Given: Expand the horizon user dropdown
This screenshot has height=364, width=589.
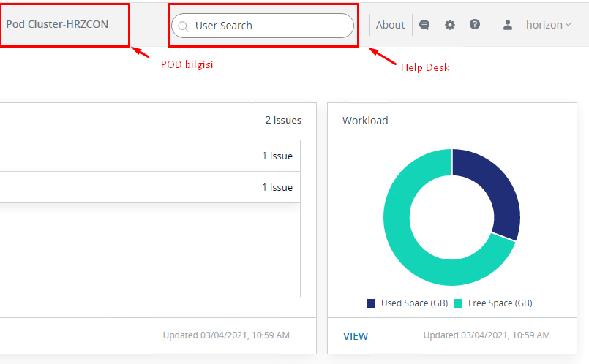Looking at the screenshot, I should click(547, 25).
